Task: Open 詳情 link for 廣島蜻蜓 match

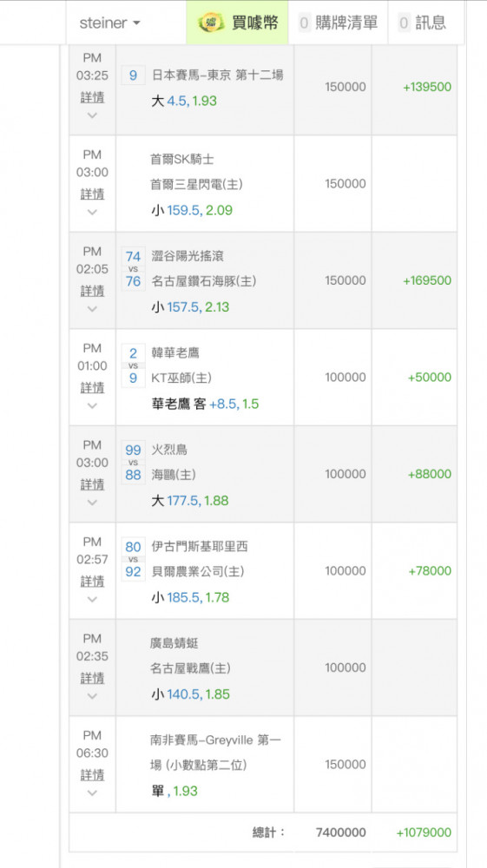Action: [92, 678]
